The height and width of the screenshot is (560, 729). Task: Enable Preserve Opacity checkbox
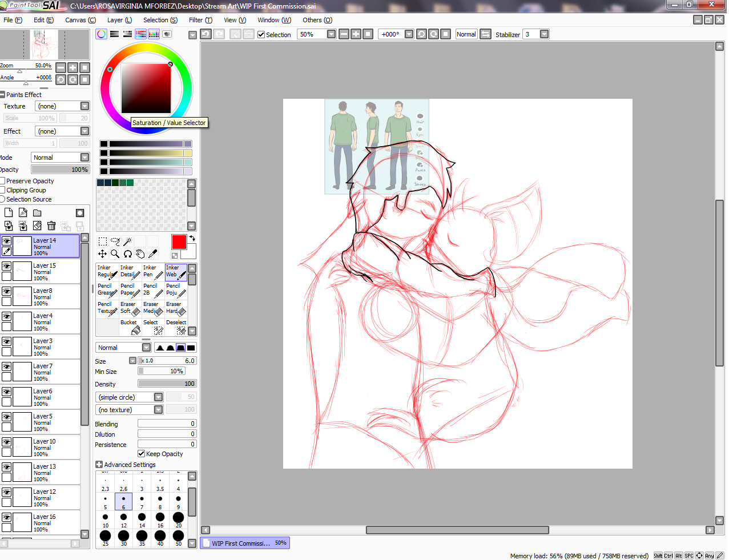pyautogui.click(x=2, y=181)
